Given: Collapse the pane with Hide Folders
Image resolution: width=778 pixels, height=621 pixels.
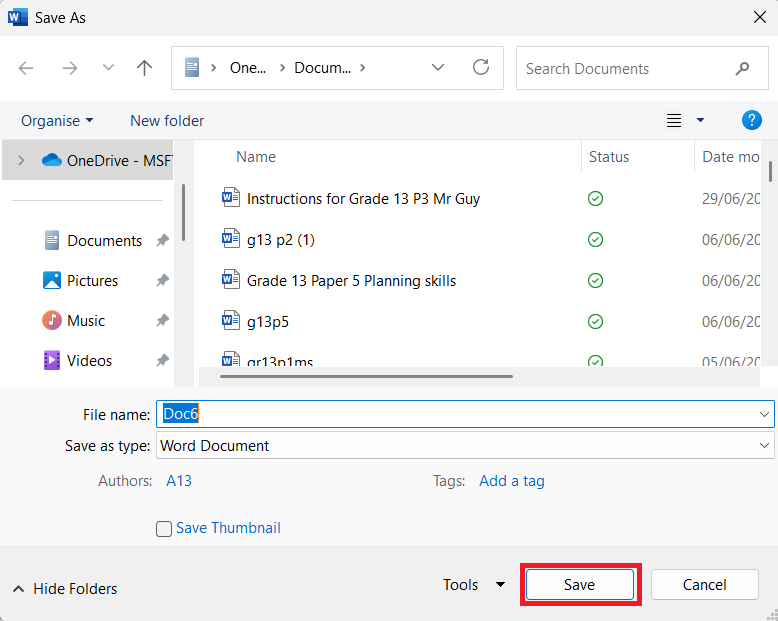Looking at the screenshot, I should click(x=65, y=589).
